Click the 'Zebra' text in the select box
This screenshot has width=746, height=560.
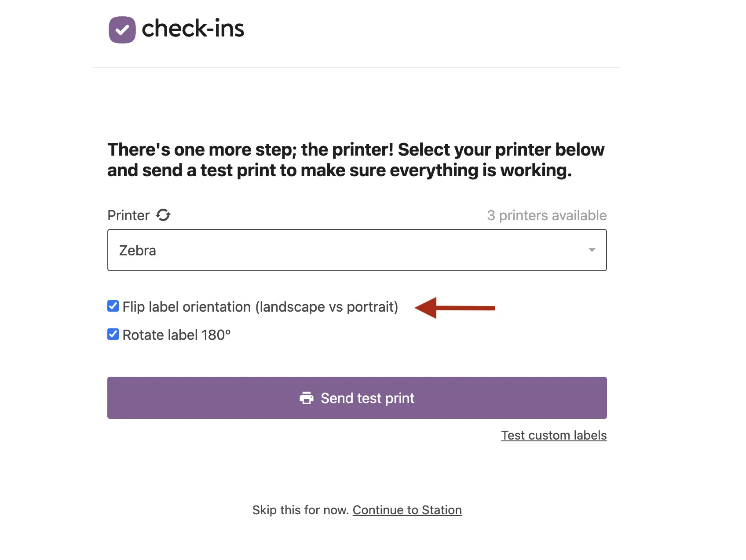click(138, 251)
